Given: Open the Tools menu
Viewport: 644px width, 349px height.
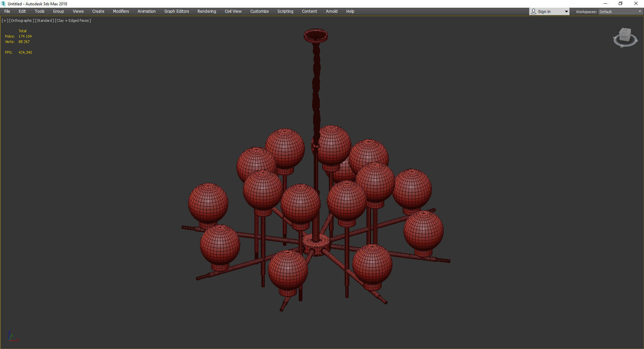Looking at the screenshot, I should coord(40,11).
